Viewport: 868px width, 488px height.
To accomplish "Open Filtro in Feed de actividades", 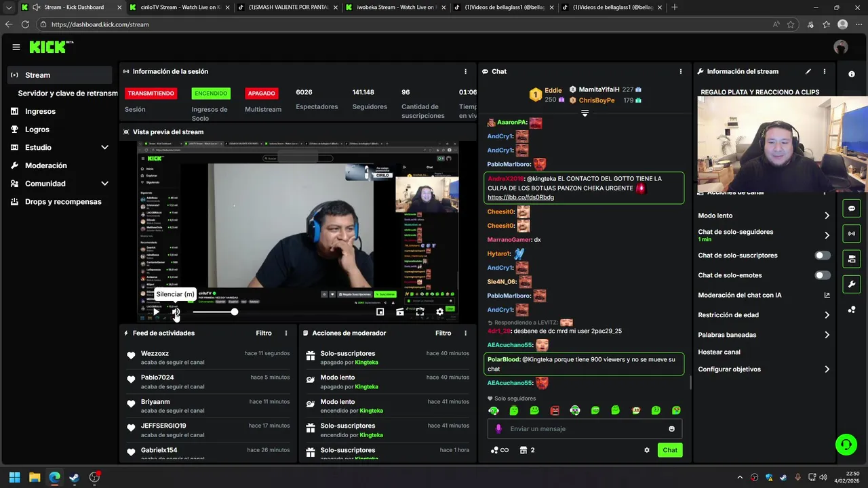I will pos(264,333).
